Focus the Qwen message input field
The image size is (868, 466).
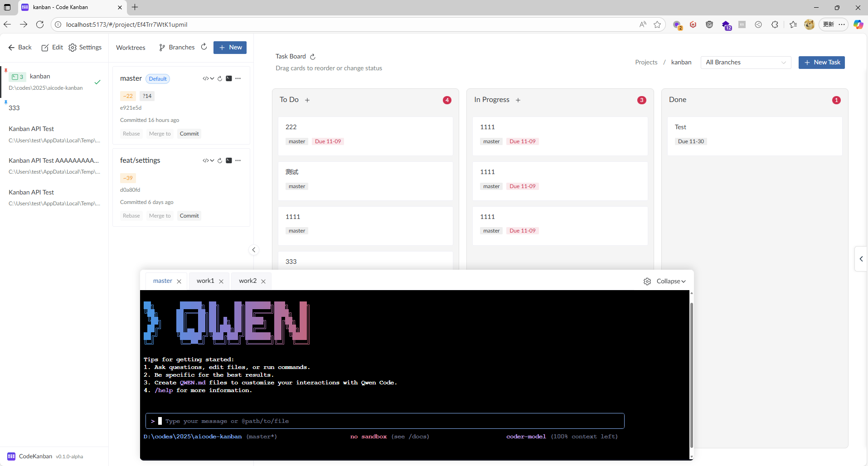[385, 421]
